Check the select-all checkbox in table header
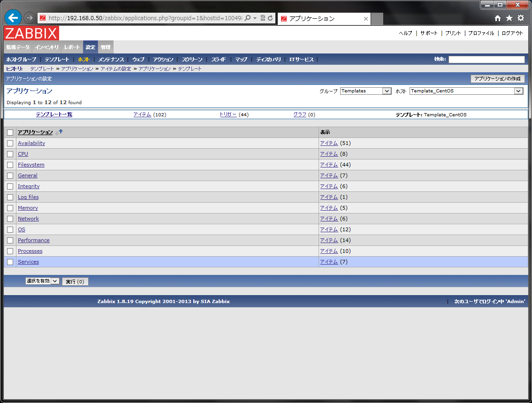532x403 pixels. (10, 132)
